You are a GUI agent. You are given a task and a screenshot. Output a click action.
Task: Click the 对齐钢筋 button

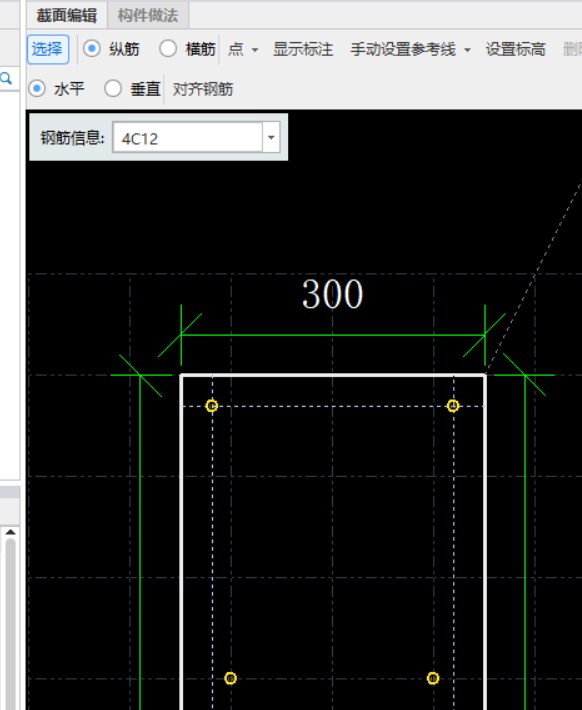click(x=203, y=89)
